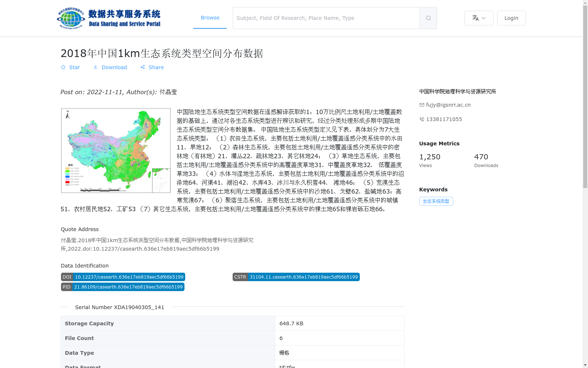Click the PID identifier badge
588x368 pixels.
pyautogui.click(x=122, y=287)
